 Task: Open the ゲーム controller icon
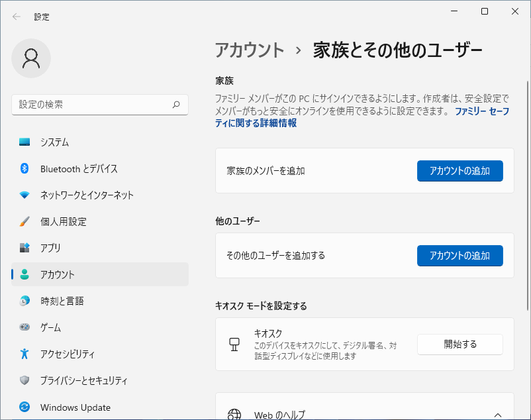point(24,327)
